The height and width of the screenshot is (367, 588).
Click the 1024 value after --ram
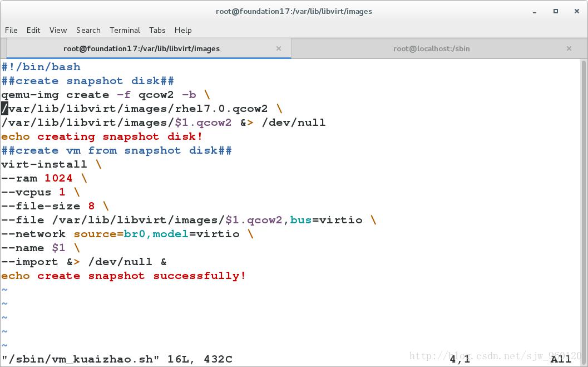tap(58, 178)
